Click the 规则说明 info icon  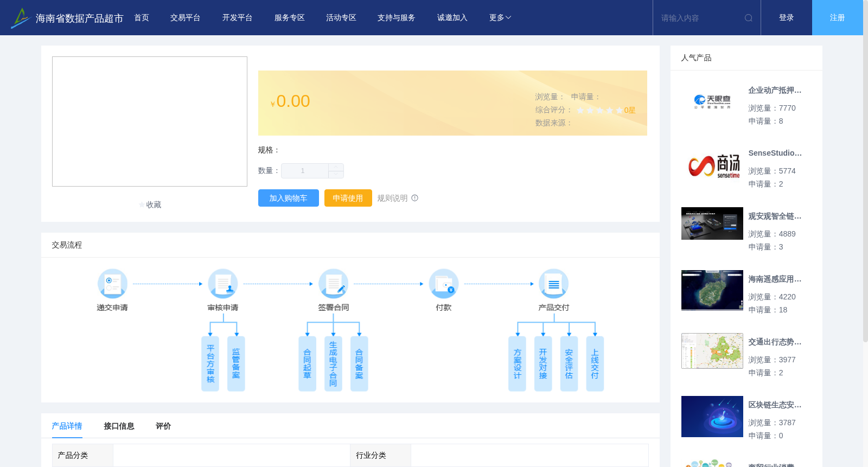click(x=415, y=198)
